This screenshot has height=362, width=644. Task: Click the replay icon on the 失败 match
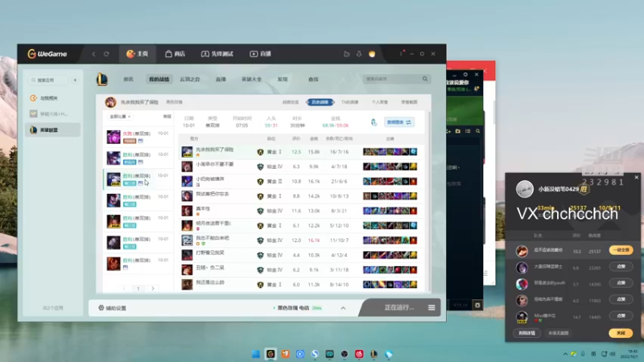[x=140, y=141]
